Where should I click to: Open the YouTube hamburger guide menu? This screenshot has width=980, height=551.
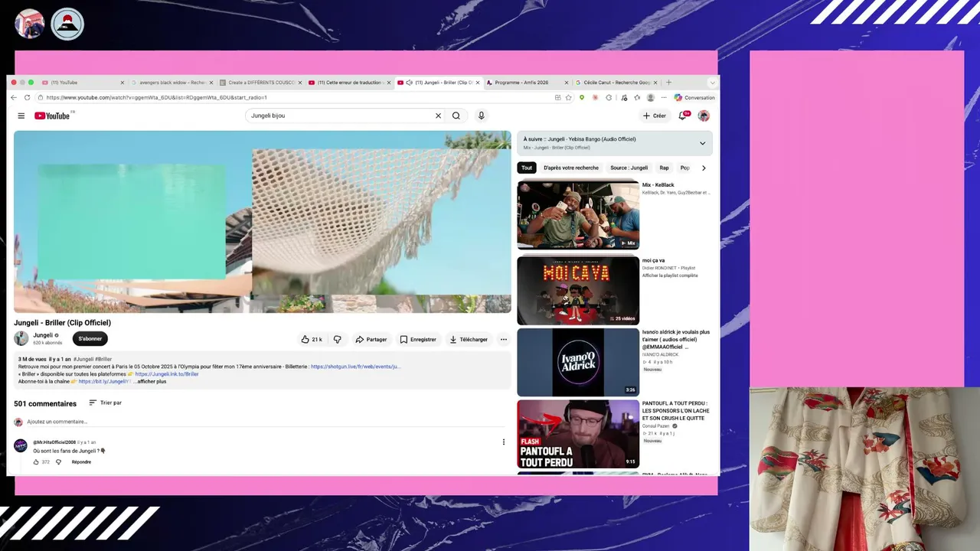pos(21,116)
